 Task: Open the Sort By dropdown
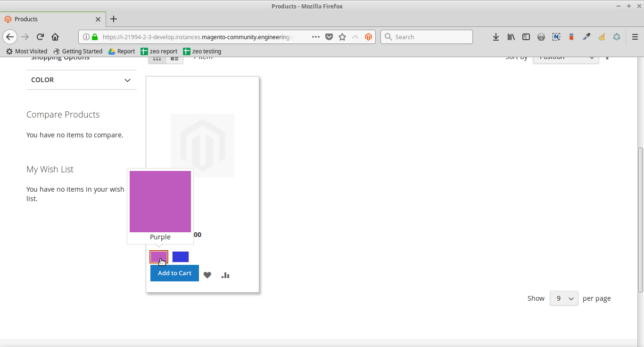(565, 58)
